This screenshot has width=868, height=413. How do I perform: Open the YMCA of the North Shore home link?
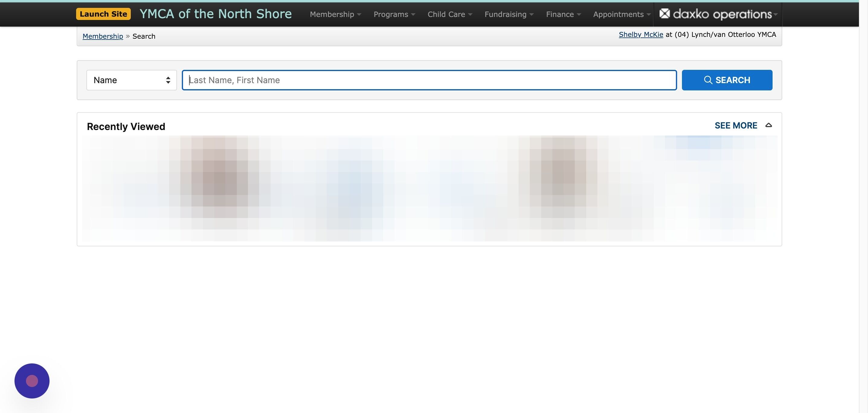tap(216, 14)
